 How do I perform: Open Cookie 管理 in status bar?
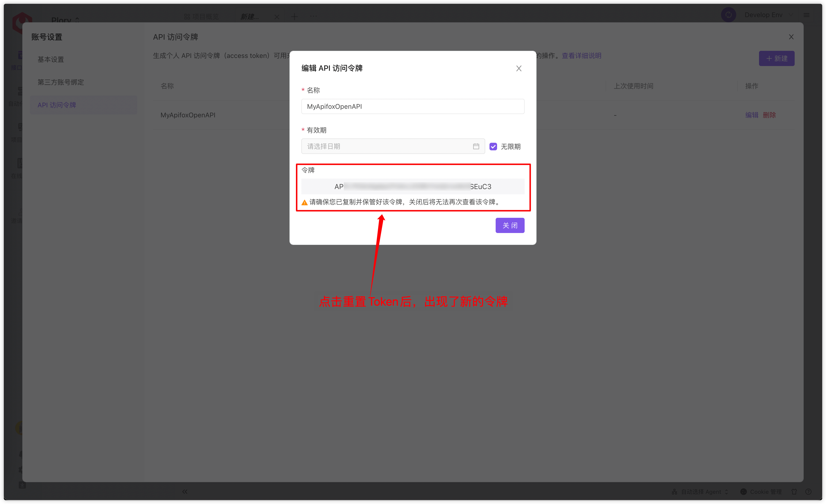click(x=761, y=492)
